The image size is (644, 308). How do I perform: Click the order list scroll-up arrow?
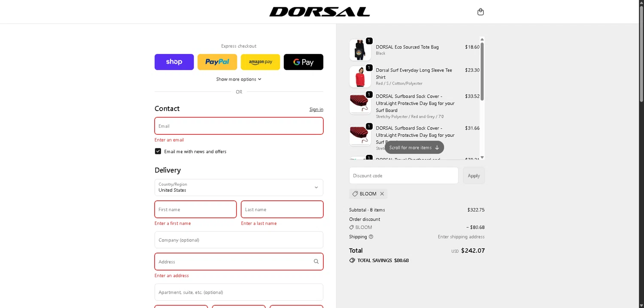tap(482, 39)
